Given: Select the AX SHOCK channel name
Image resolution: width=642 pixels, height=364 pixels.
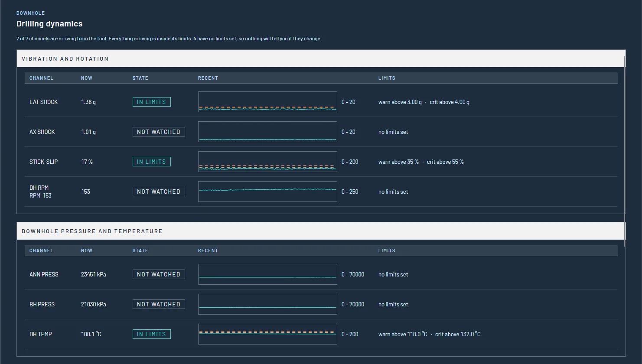Looking at the screenshot, I should pyautogui.click(x=42, y=132).
